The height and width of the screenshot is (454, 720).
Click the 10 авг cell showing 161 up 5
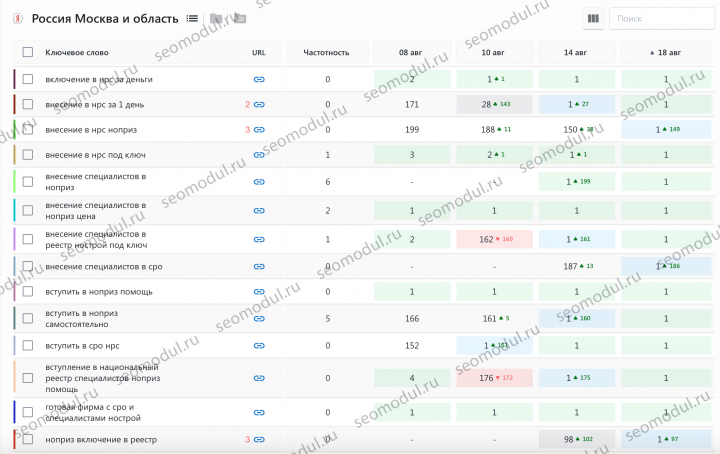[495, 318]
